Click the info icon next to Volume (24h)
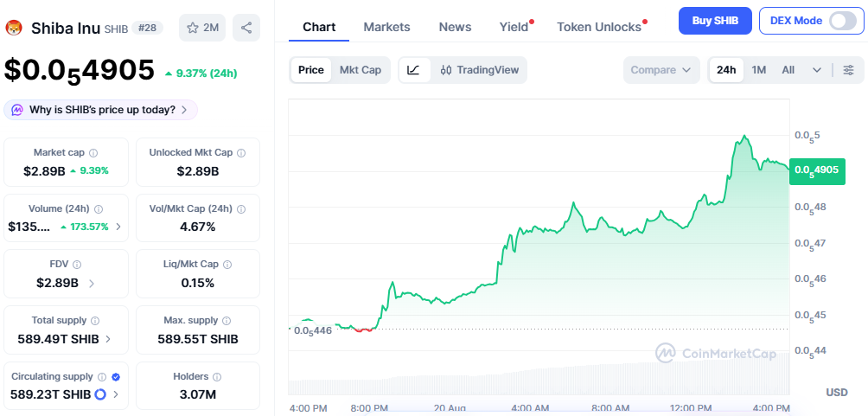The height and width of the screenshot is (416, 868). tap(99, 208)
